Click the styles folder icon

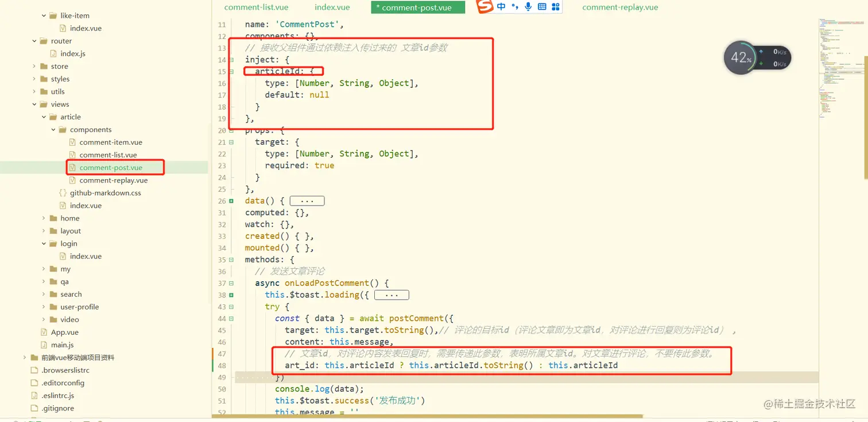click(x=44, y=79)
